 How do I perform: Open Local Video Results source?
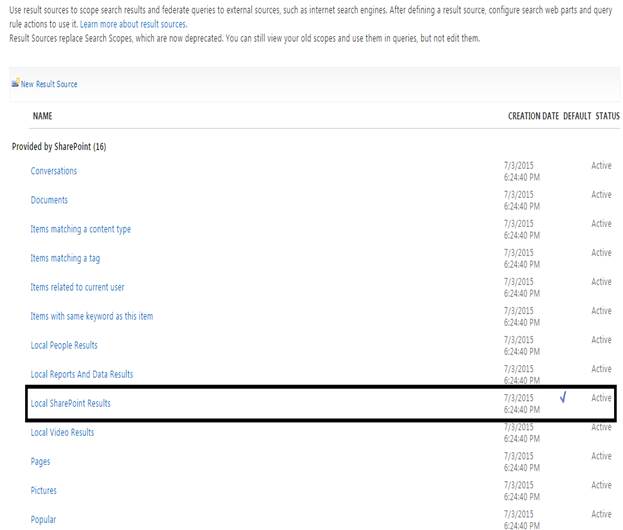coord(62,432)
